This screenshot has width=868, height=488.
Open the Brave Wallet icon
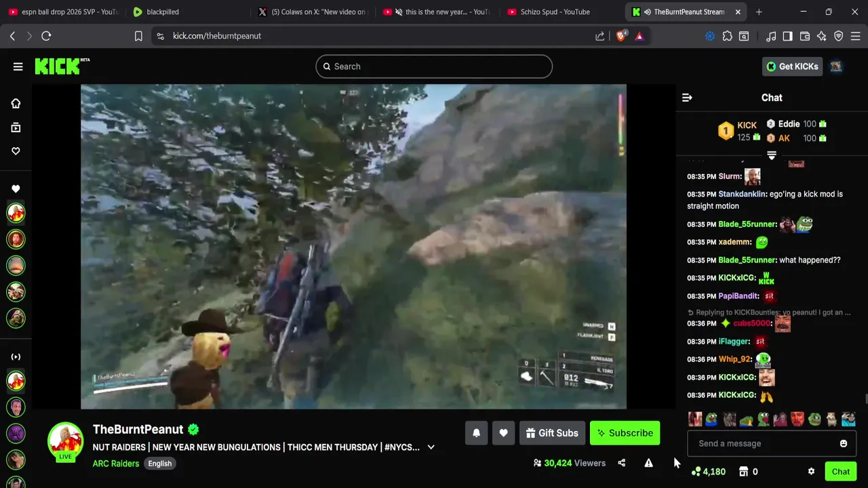(x=805, y=36)
